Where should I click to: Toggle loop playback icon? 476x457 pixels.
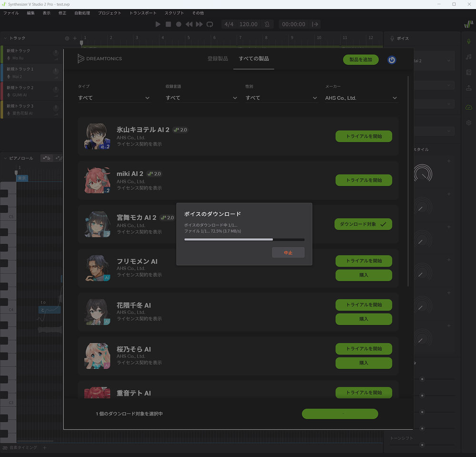tap(210, 24)
